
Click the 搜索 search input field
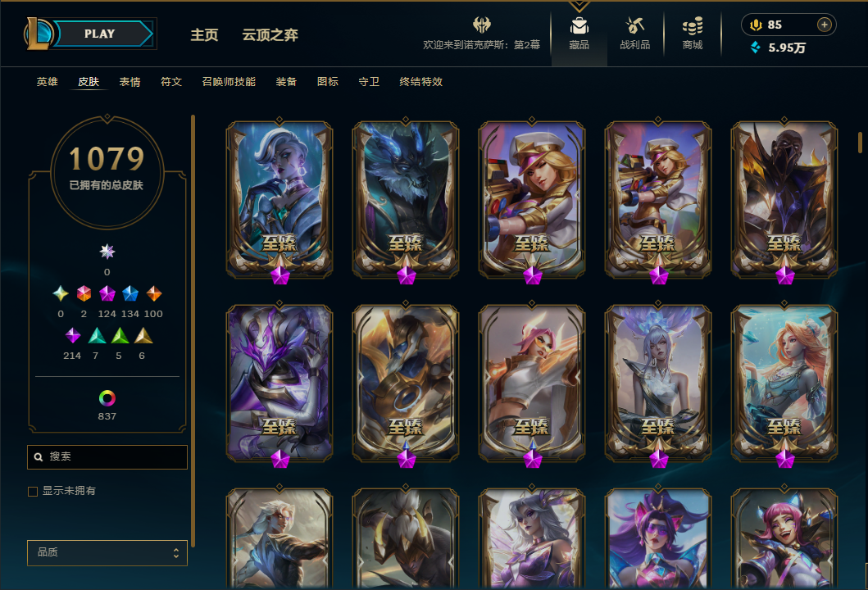coord(107,456)
